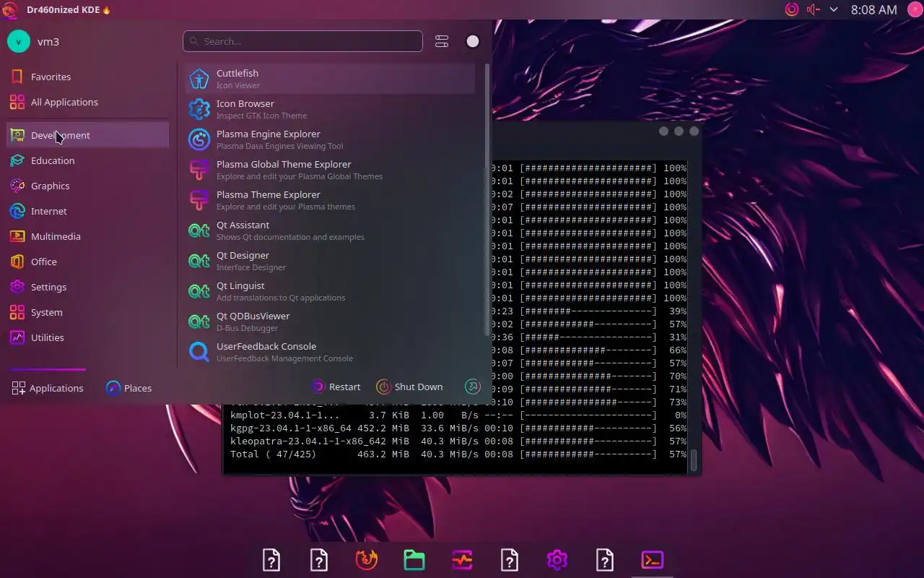
Task: Click kmplot download line in terminal
Action: (458, 415)
